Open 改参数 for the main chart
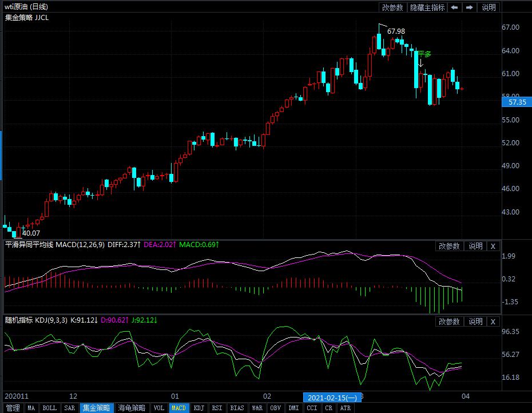This screenshot has height=413, width=532. pos(392,7)
